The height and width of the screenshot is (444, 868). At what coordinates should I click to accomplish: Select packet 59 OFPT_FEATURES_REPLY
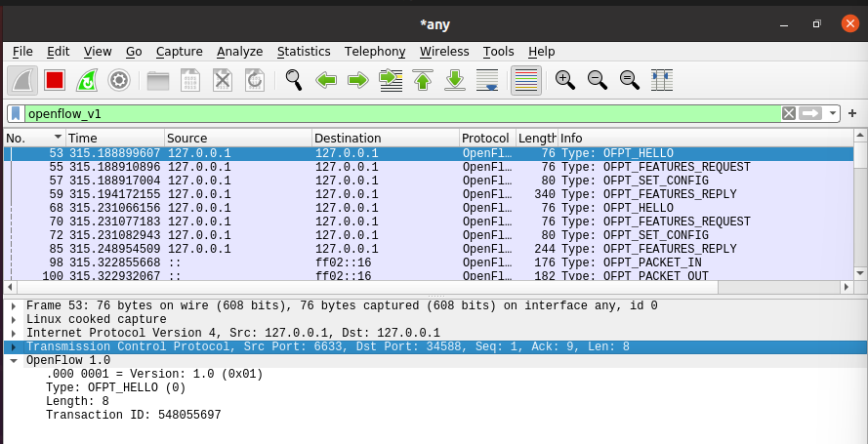coord(429,194)
